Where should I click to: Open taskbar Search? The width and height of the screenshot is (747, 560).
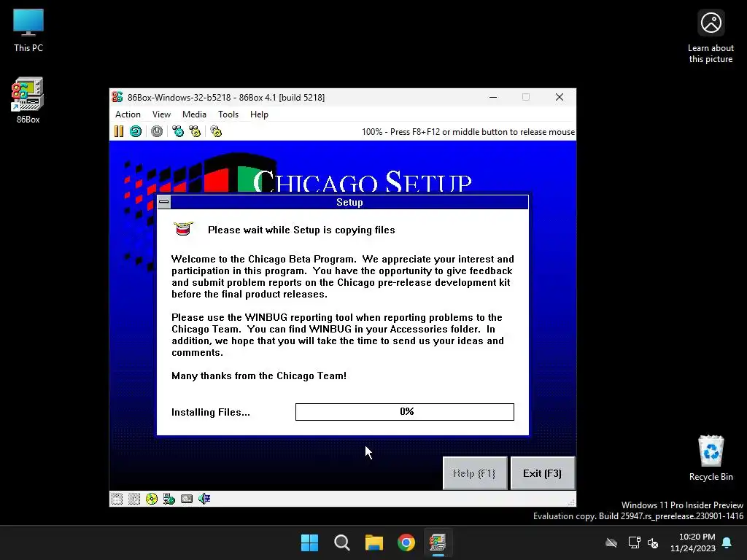click(x=342, y=542)
